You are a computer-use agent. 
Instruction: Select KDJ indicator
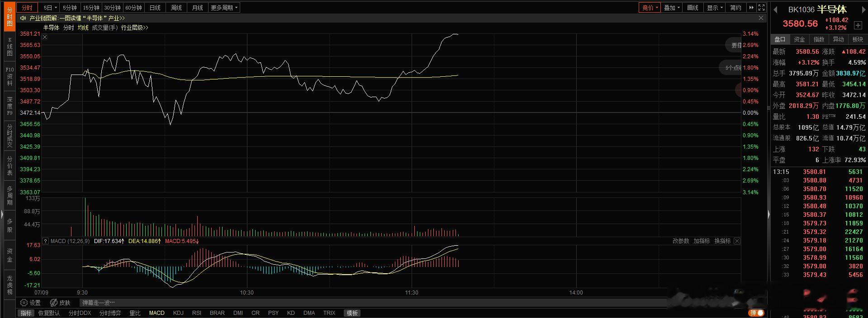point(178,313)
